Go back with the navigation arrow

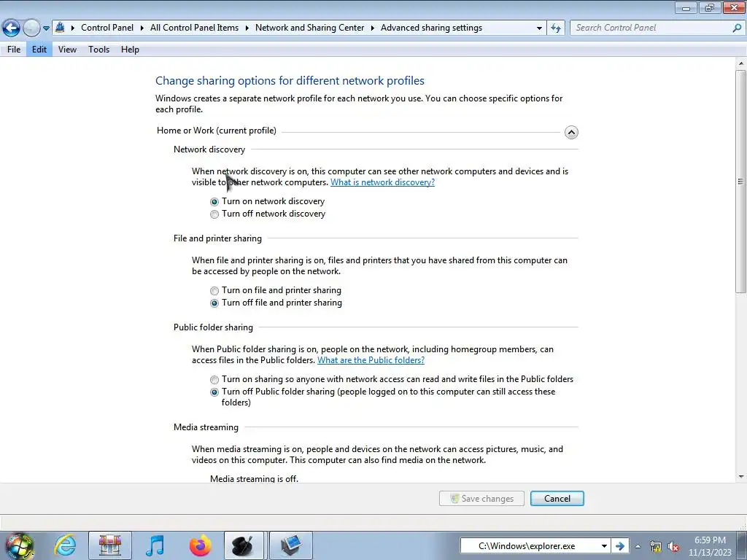[x=11, y=28]
